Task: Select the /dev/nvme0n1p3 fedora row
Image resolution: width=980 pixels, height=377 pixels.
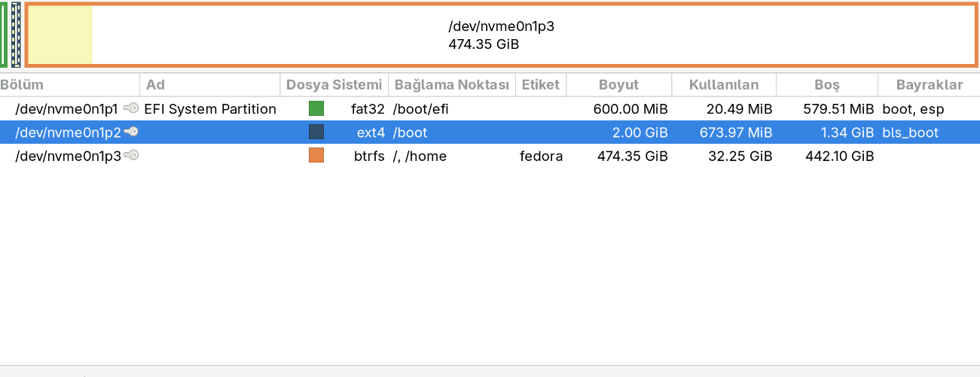Action: tap(68, 157)
